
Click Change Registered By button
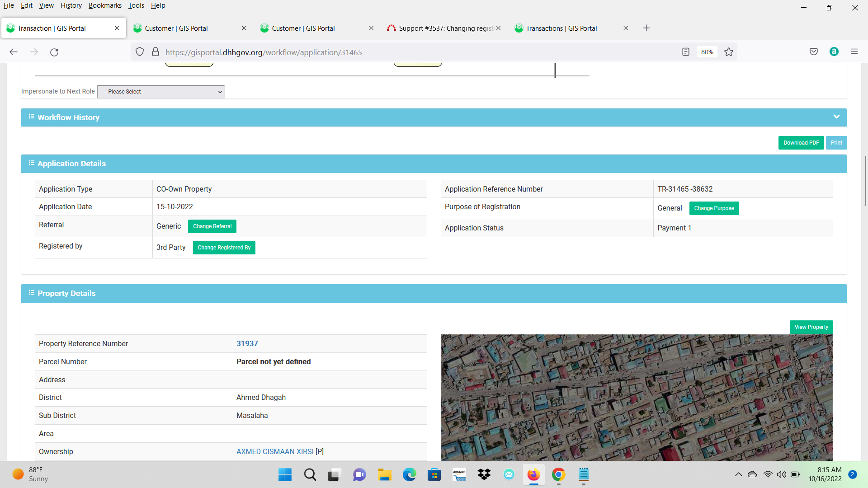pos(224,248)
